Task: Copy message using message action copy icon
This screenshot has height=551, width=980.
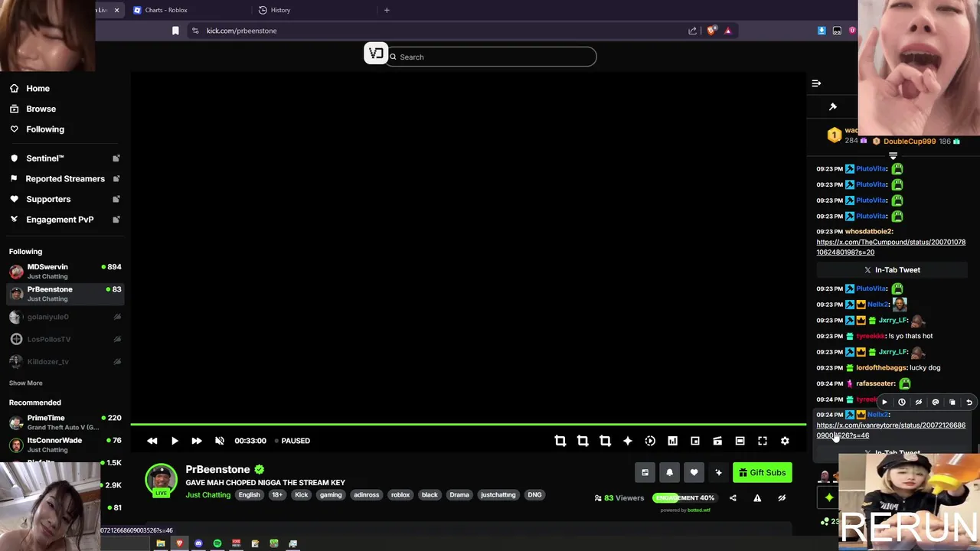Action: (952, 402)
